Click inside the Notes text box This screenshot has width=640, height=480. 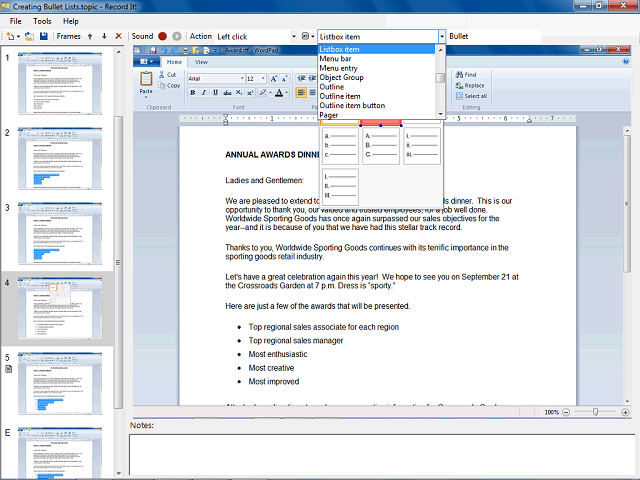(382, 455)
